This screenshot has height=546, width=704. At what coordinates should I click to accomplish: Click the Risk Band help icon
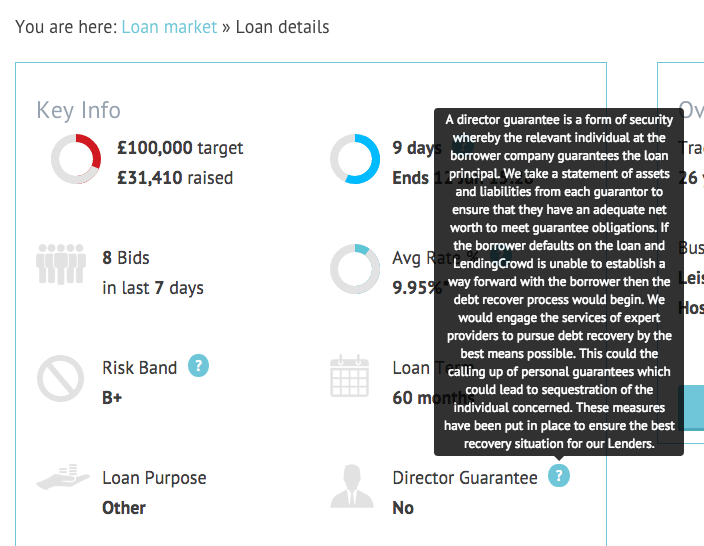coord(198,365)
